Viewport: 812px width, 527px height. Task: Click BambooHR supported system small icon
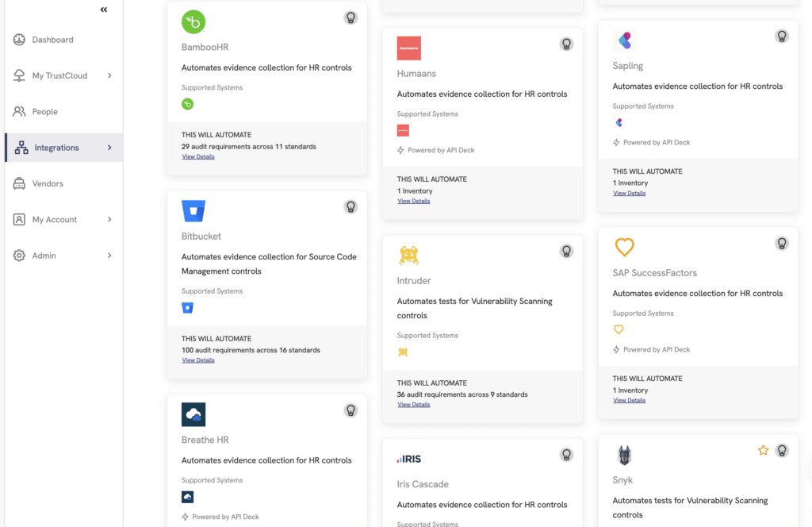[x=187, y=104]
